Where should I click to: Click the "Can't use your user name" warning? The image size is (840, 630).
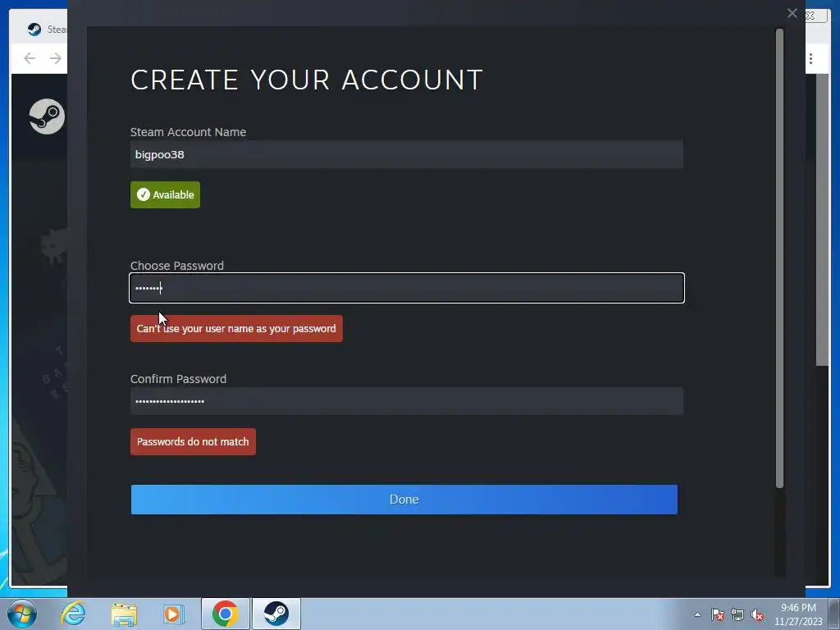point(236,328)
